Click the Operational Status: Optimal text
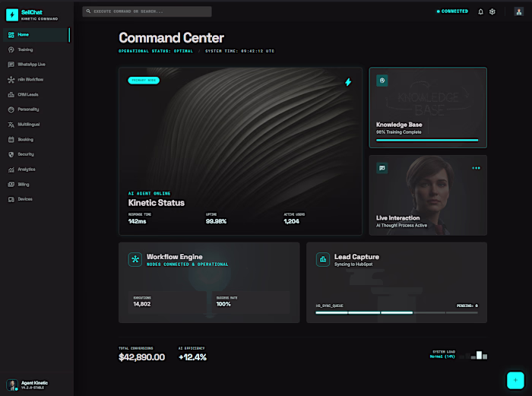This screenshot has height=396, width=532. coord(156,51)
